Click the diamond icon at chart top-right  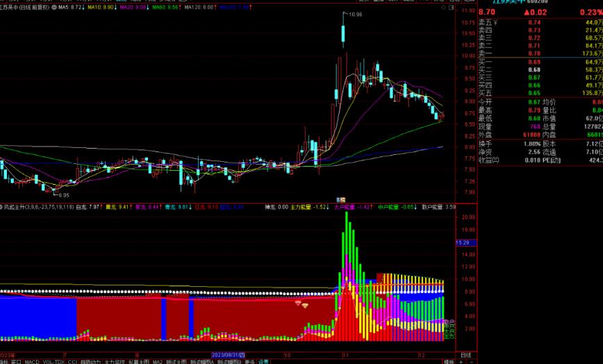click(x=443, y=8)
